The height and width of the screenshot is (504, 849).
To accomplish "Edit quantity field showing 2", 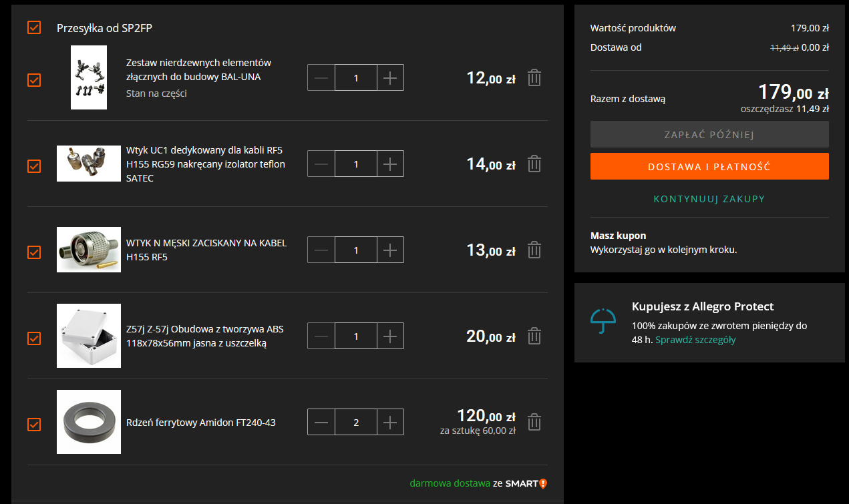I will click(356, 422).
